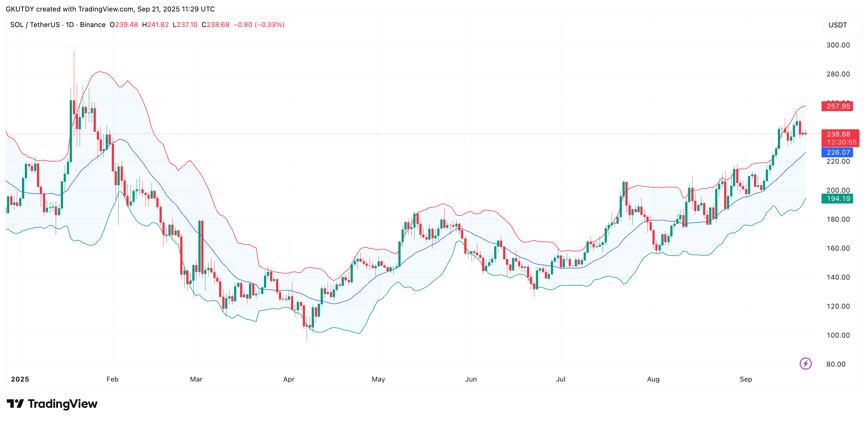Click the change −0.80 (−0.33%) text
868x421 pixels.
(259, 25)
